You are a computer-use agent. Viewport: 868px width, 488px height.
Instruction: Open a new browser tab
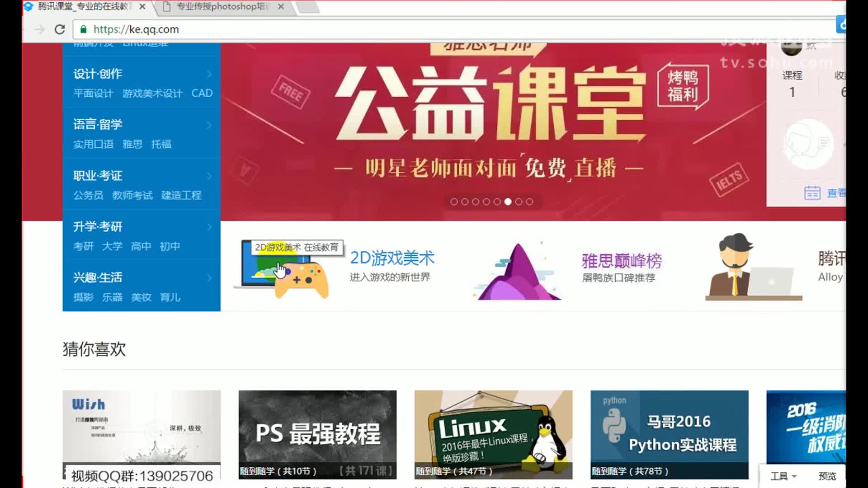[x=309, y=7]
